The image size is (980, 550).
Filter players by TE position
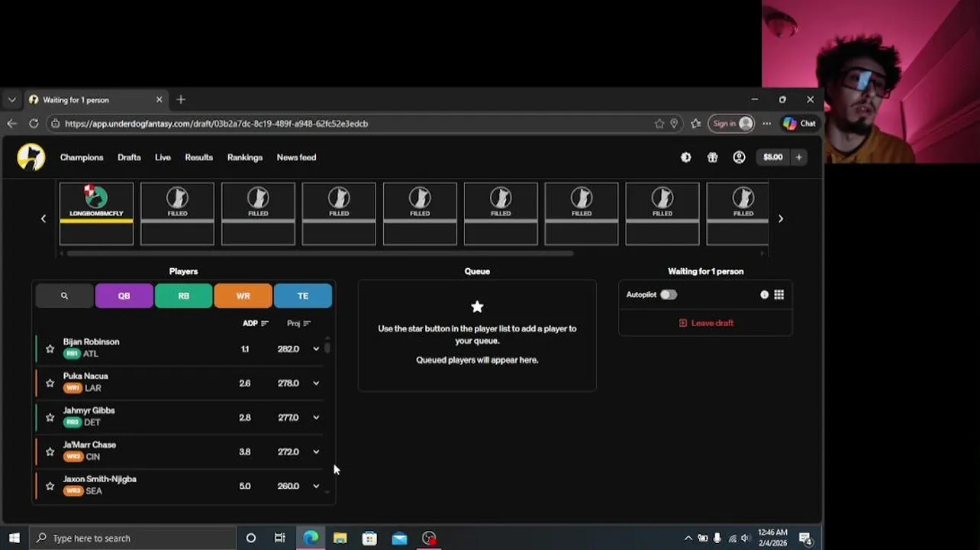pyautogui.click(x=303, y=296)
